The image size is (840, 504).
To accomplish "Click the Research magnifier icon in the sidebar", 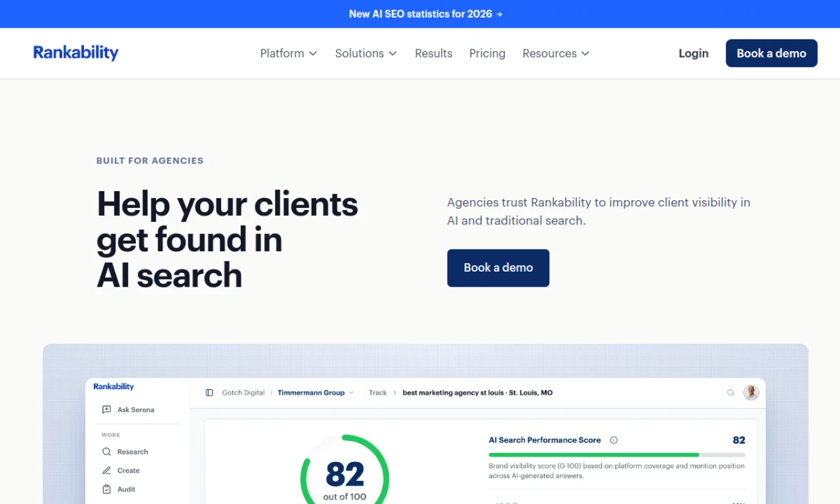I will 106,451.
